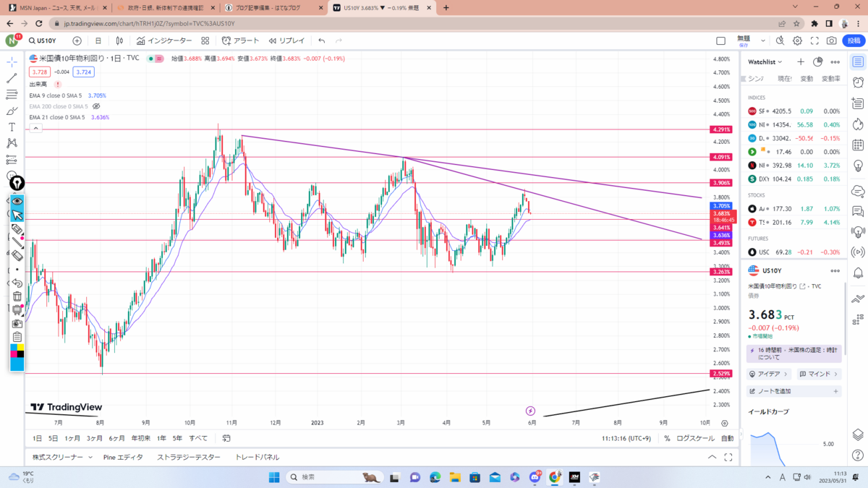Select the 1年 time range
Image resolution: width=868 pixels, height=488 pixels.
[161, 438]
